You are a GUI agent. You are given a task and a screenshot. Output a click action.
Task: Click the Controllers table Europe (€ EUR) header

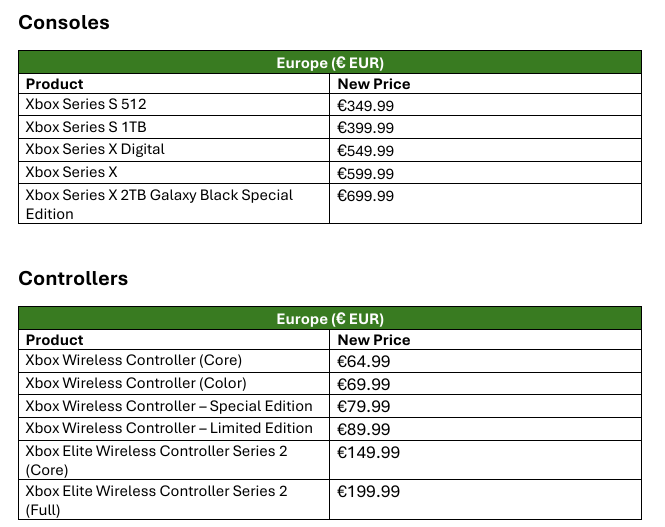[330, 319]
